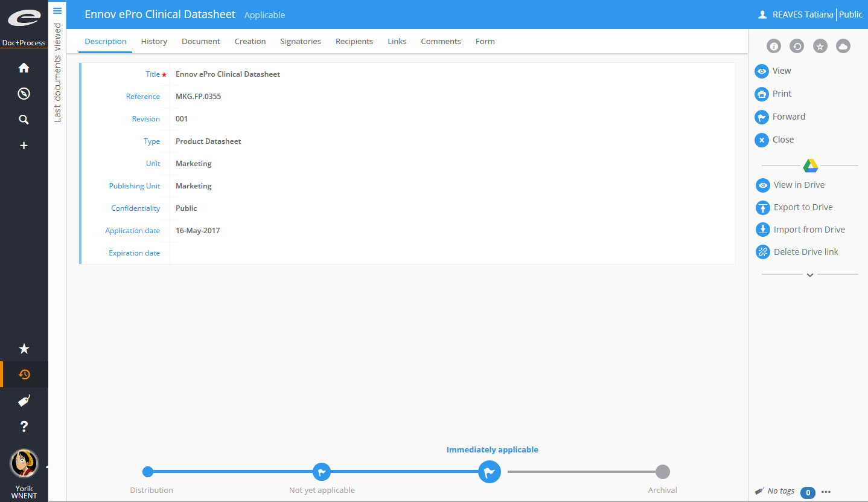Click the REAVES Tatiana user name

803,14
